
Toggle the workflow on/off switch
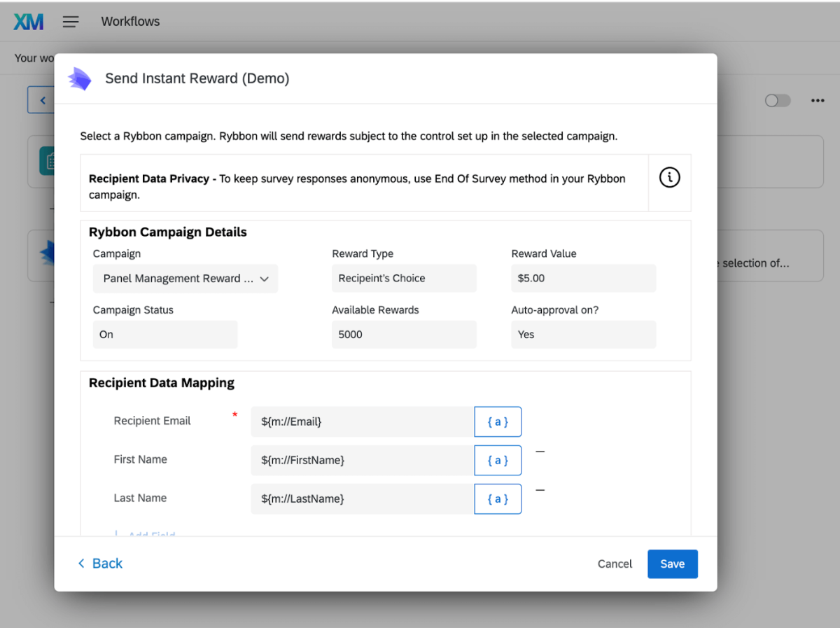coord(777,101)
